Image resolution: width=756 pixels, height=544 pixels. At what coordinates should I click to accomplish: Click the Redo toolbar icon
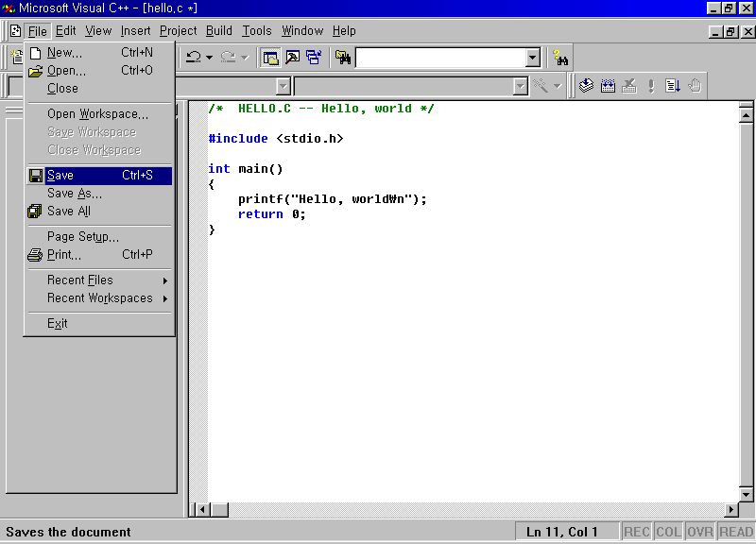[228, 58]
